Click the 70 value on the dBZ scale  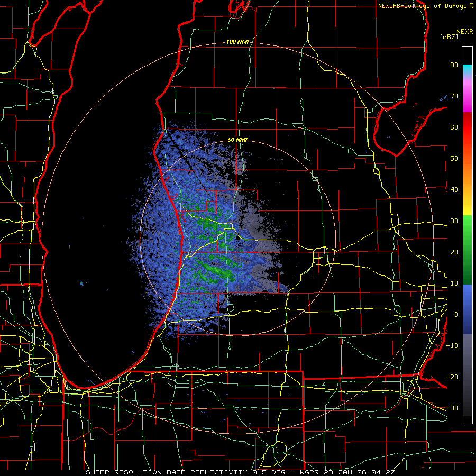(454, 96)
